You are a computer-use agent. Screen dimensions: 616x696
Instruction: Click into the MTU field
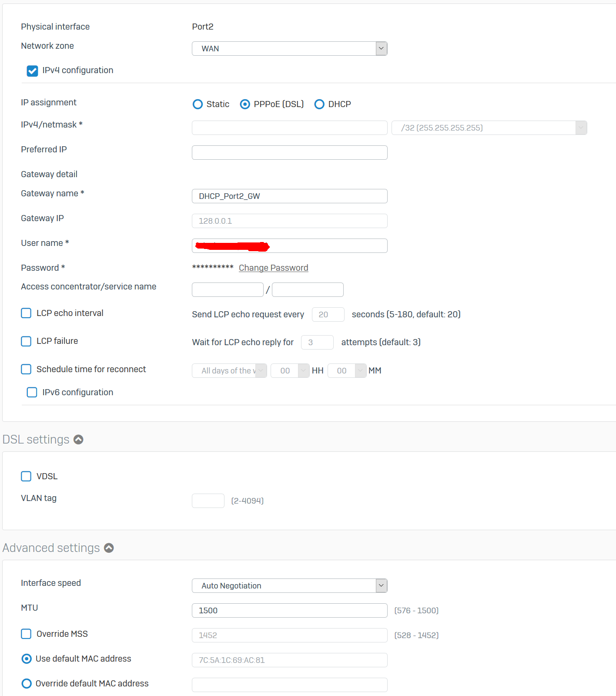point(289,611)
